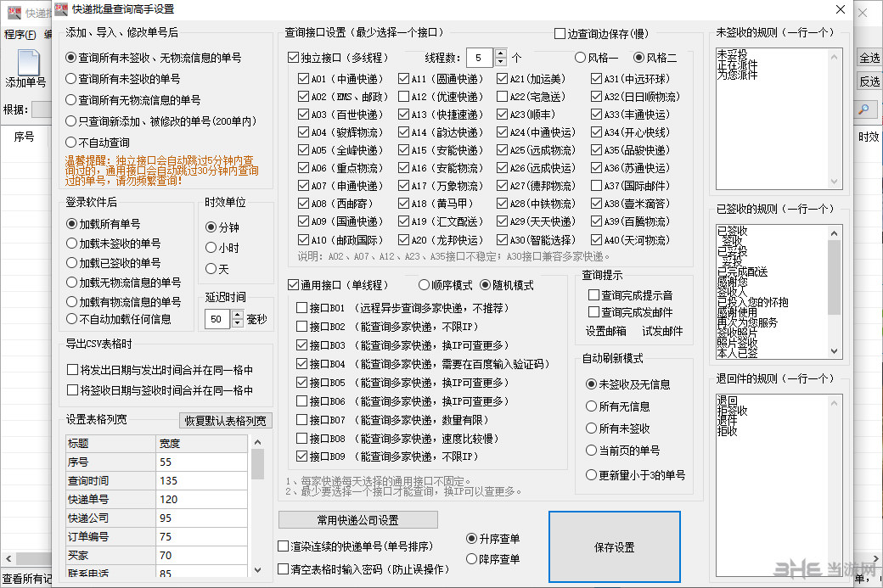Click up arrow of 退回件的规则 list
Image resolution: width=883 pixels, height=588 pixels.
pyautogui.click(x=834, y=403)
